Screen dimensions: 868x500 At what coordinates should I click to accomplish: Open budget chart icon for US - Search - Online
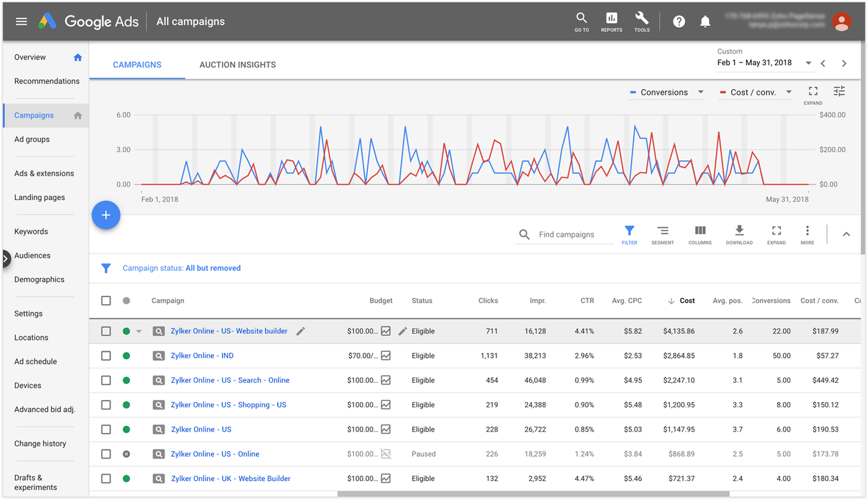pyautogui.click(x=386, y=380)
